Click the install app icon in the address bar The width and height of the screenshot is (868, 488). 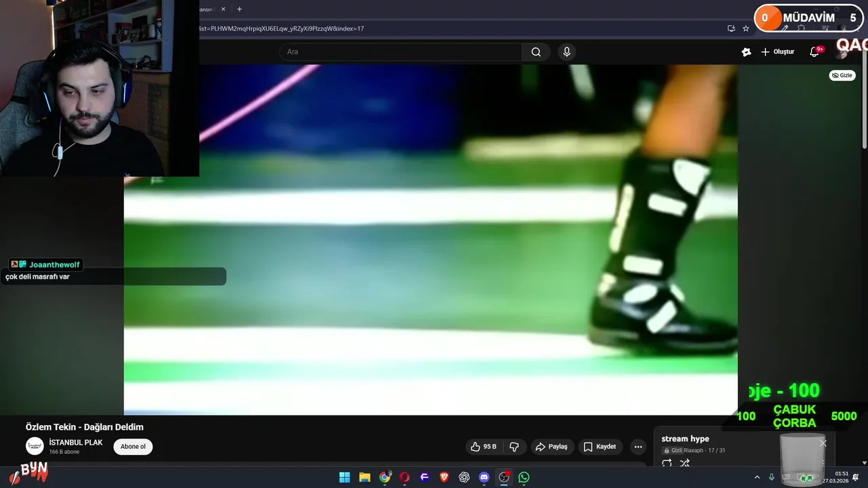(x=731, y=28)
